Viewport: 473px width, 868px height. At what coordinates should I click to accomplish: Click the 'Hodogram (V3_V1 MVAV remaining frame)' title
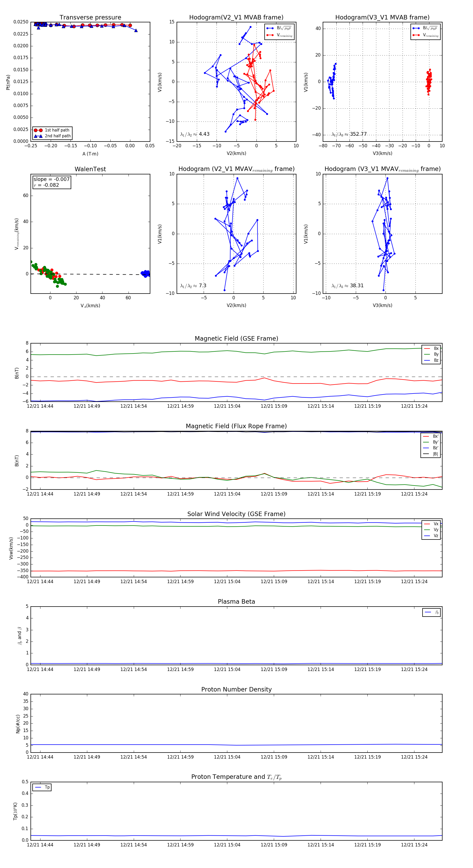click(382, 169)
